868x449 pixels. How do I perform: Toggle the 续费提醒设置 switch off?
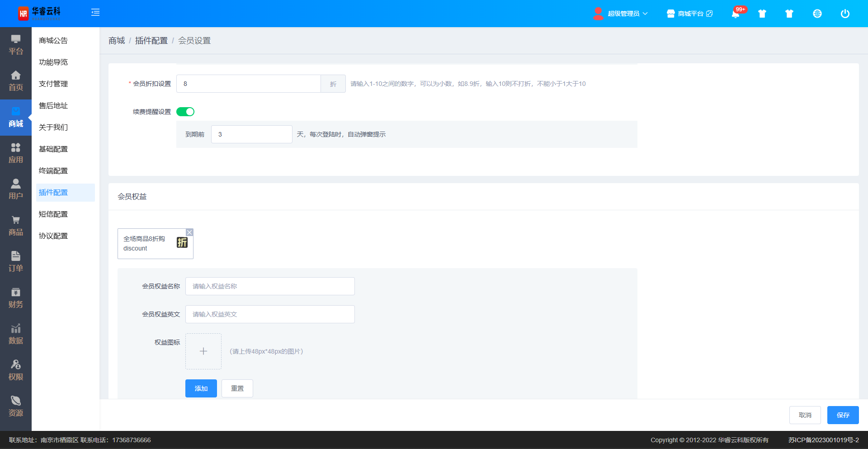(185, 112)
